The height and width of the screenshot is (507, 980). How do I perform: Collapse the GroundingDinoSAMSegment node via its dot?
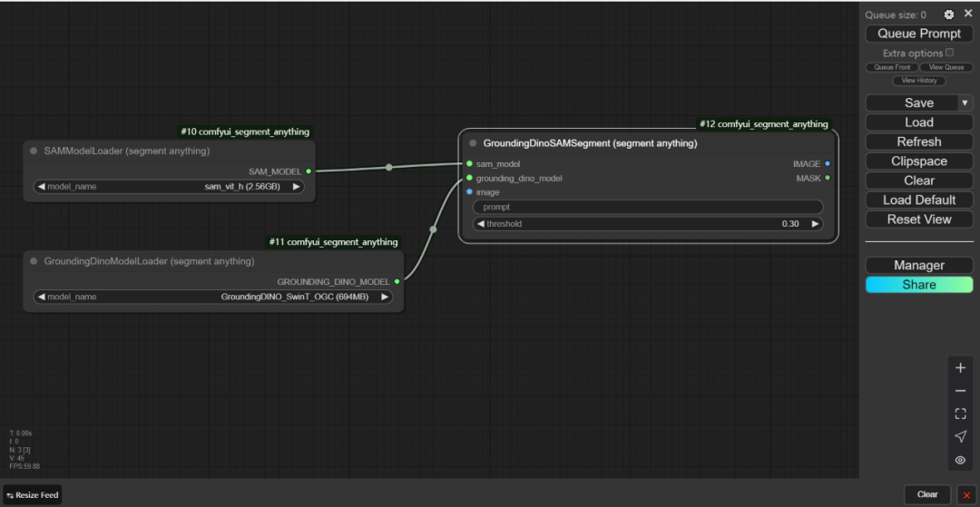pyautogui.click(x=473, y=143)
